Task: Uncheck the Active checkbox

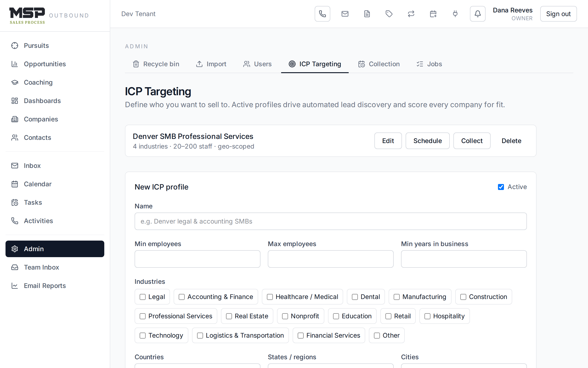Action: click(501, 187)
